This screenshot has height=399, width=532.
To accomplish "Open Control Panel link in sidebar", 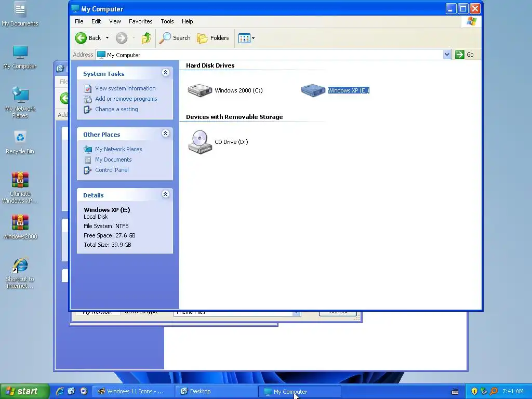I will 112,170.
